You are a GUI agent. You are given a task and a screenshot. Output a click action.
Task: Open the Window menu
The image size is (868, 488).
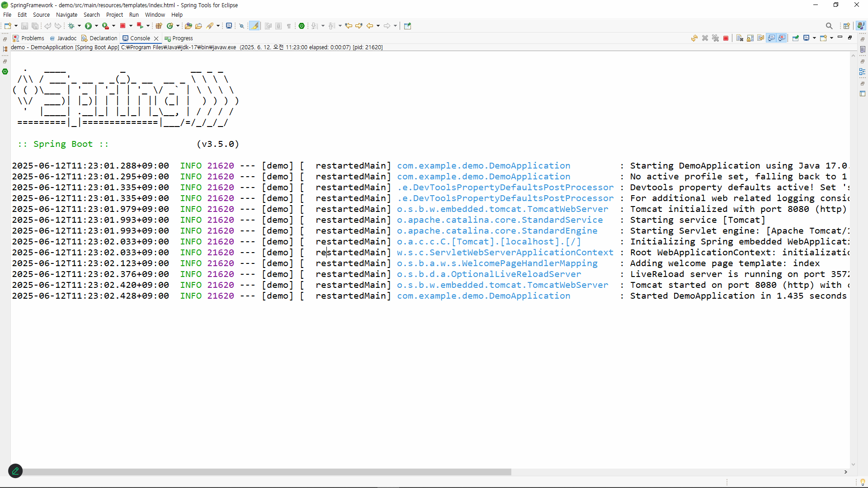pyautogui.click(x=155, y=14)
